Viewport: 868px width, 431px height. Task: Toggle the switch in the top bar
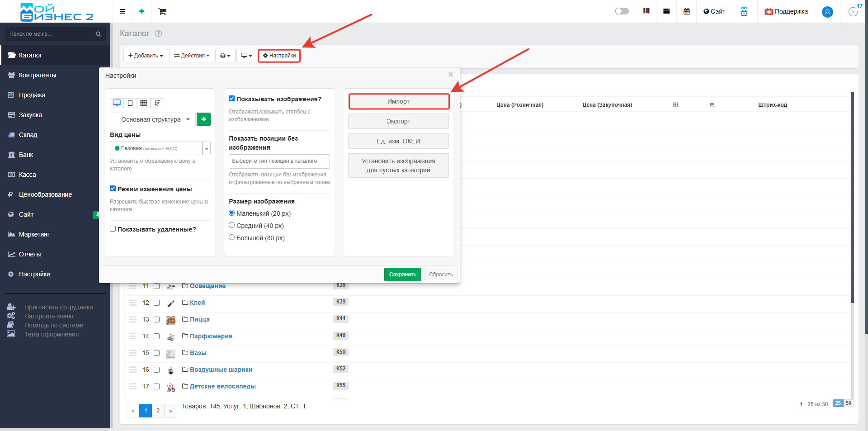click(622, 11)
